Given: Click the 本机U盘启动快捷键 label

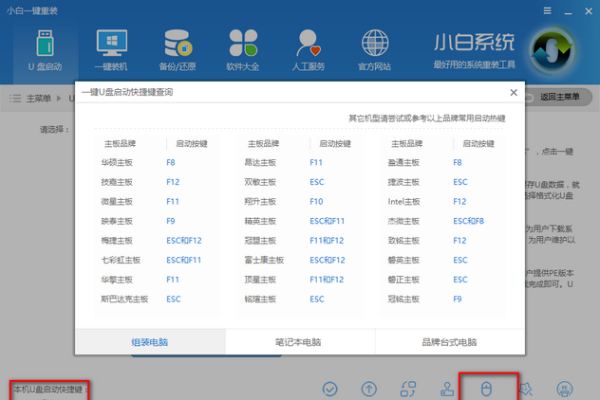Looking at the screenshot, I should 50,389.
